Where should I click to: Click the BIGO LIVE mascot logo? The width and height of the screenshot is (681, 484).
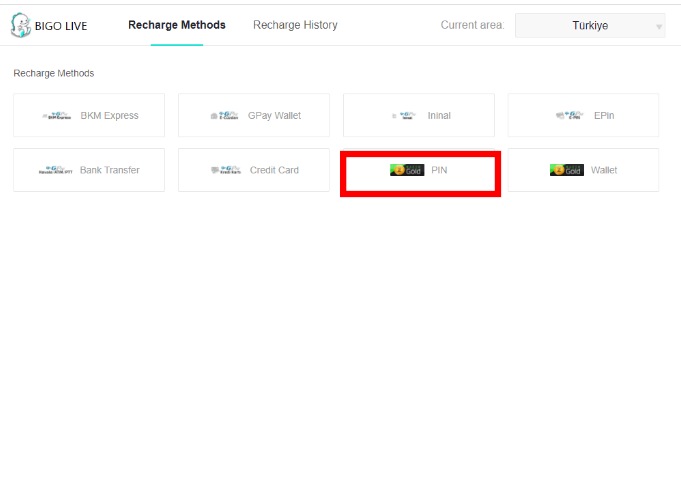22,24
